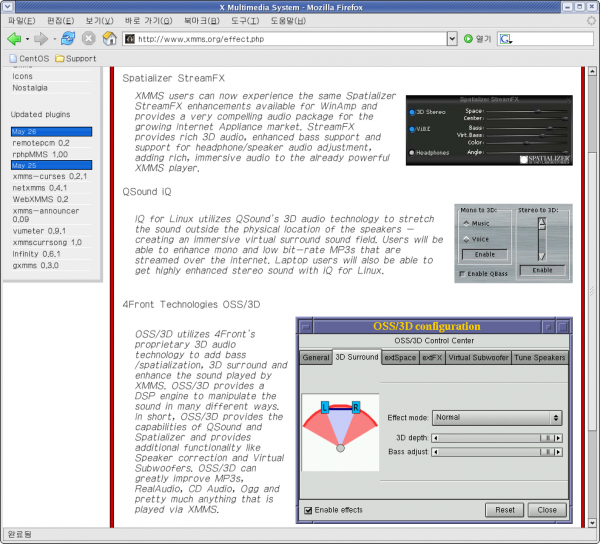Open the remotepcm 0.2 plugin link
The height and width of the screenshot is (544, 600).
[x=41, y=143]
